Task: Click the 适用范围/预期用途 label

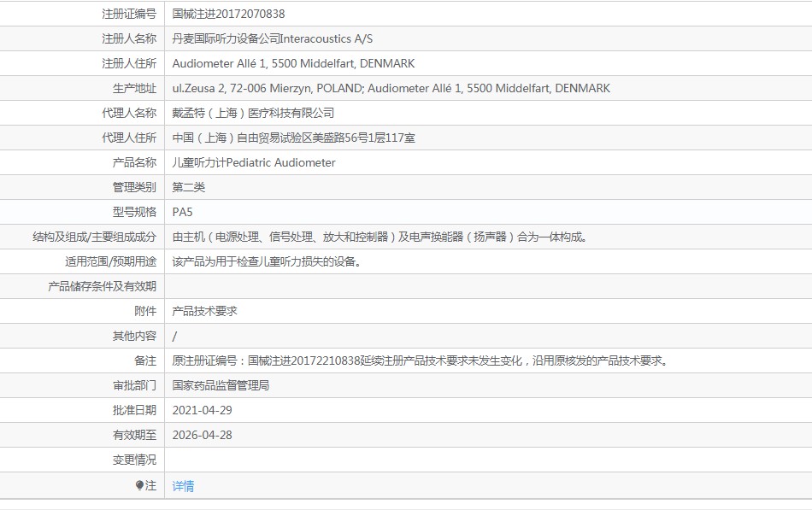Action: [x=111, y=262]
